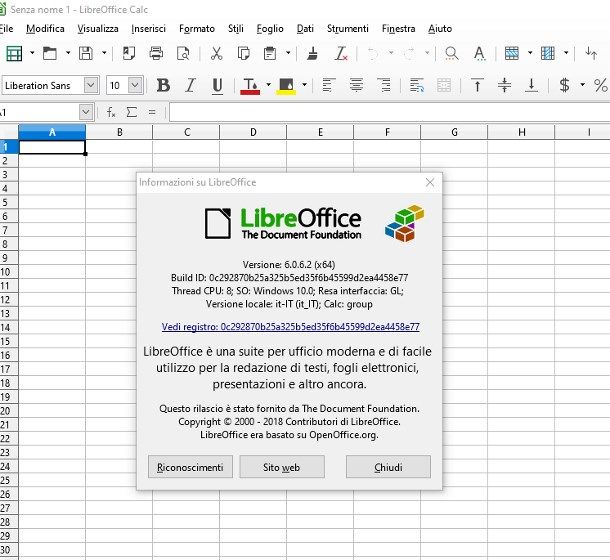Click the Sito web button
The image size is (610, 560).
(282, 467)
